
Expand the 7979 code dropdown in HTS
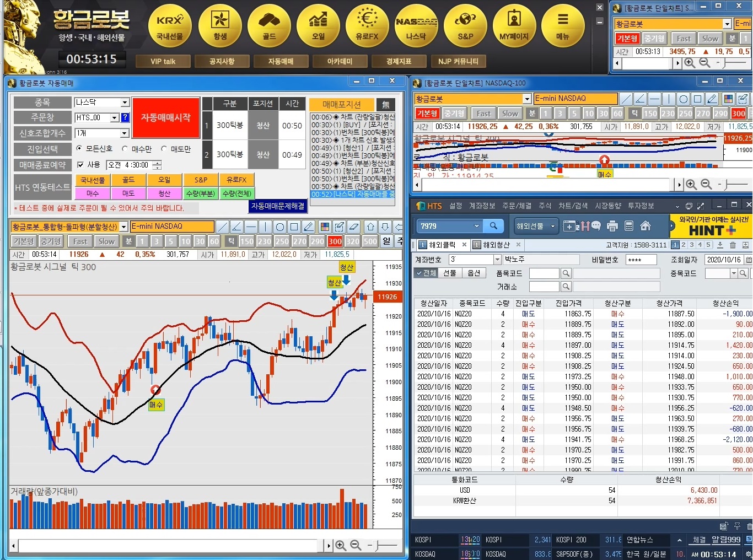pos(477,225)
